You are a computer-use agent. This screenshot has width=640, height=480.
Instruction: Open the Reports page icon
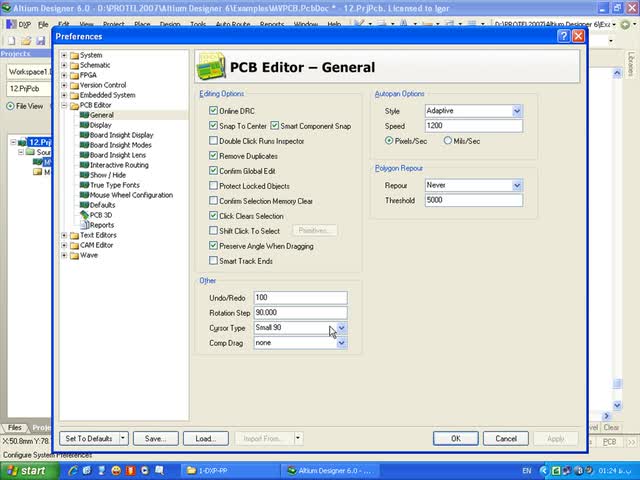84,225
